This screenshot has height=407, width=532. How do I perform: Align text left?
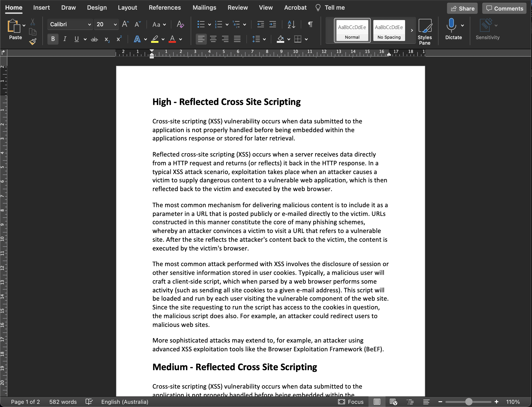[x=201, y=39]
